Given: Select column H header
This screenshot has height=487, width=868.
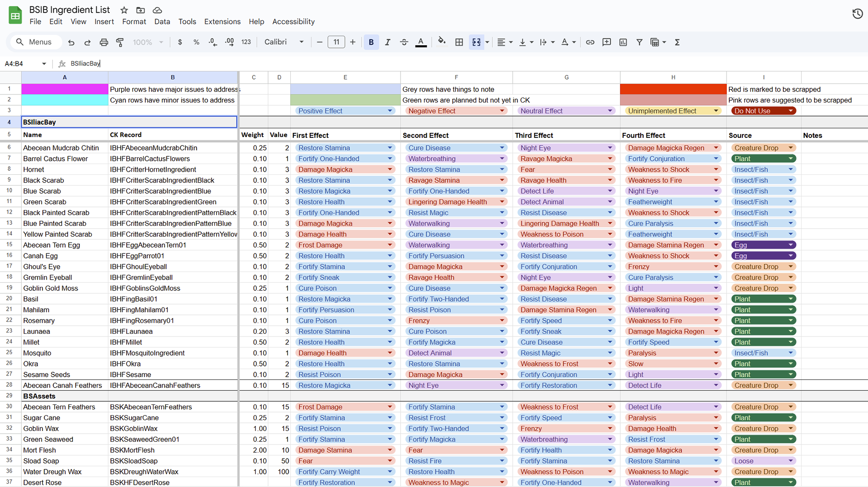Looking at the screenshot, I should [x=673, y=77].
